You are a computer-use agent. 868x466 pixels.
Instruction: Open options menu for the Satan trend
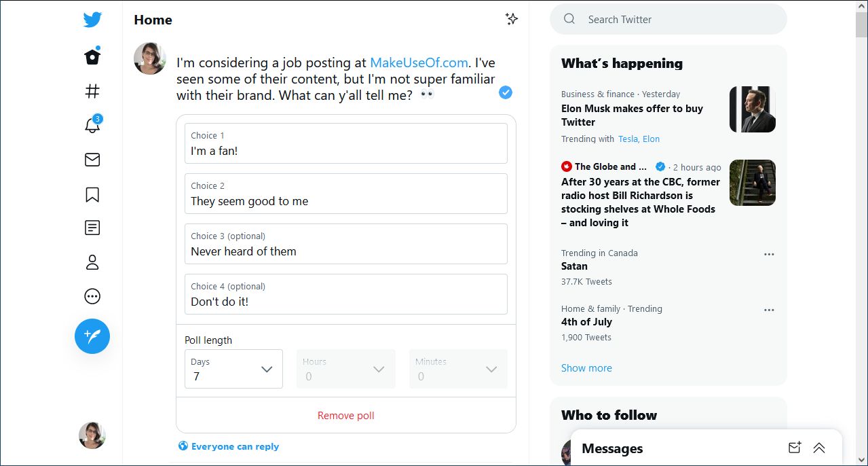point(769,253)
